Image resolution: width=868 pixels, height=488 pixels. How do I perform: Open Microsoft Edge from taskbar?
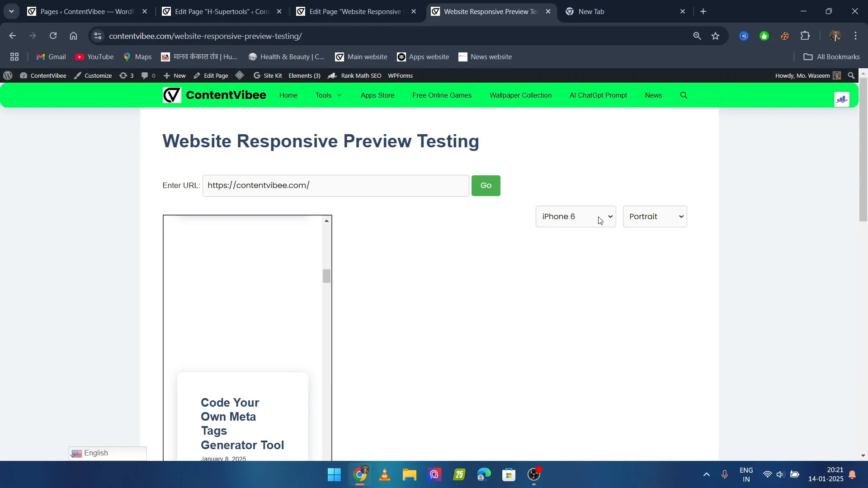[484, 475]
